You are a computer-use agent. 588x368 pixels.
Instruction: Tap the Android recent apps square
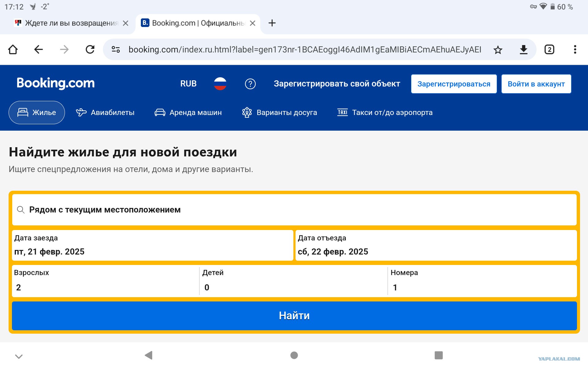439,355
